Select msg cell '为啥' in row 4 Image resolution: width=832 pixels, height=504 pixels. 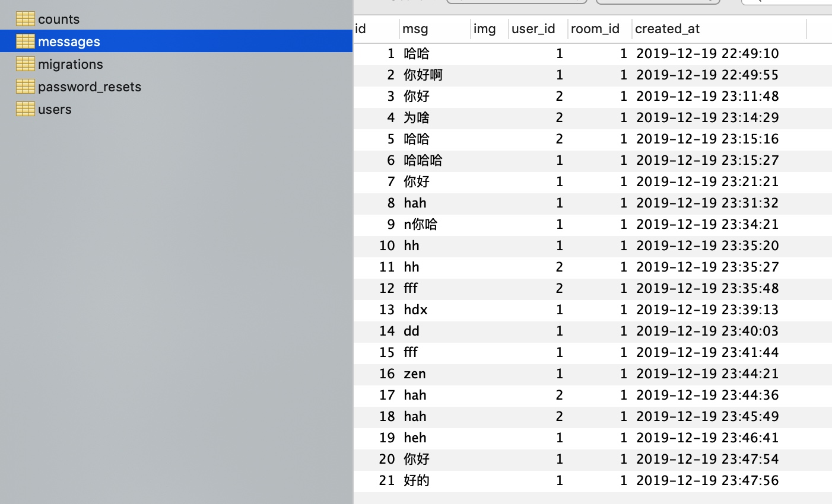pos(417,117)
